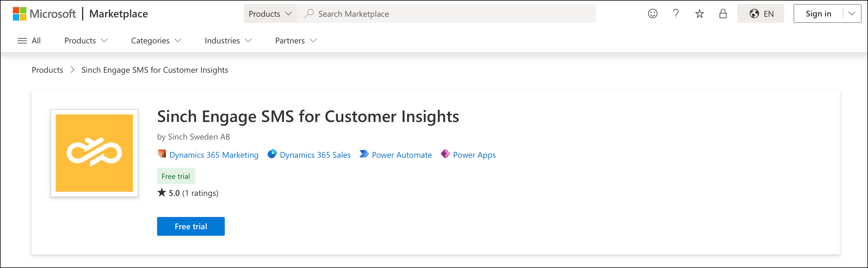This screenshot has height=268, width=868.
Task: Open the Marketplace home link
Action: click(x=119, y=14)
